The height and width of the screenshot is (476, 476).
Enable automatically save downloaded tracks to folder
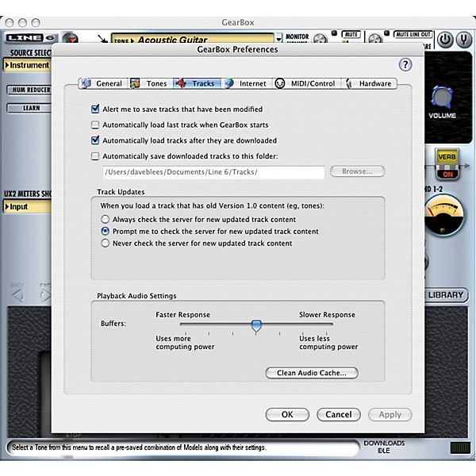[x=96, y=156]
